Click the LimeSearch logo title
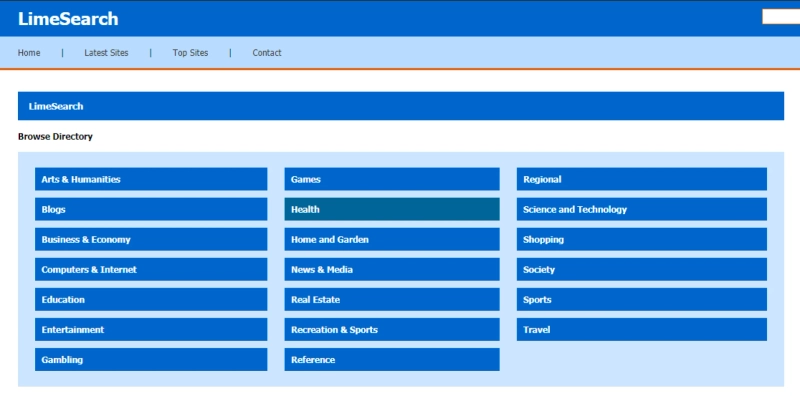Screen dimensions: 800x396 tap(68, 19)
